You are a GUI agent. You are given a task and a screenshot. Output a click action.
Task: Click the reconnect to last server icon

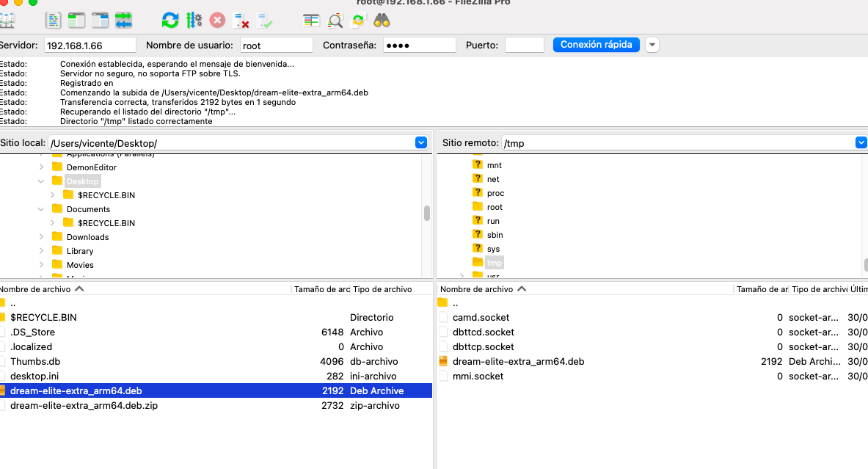(264, 21)
